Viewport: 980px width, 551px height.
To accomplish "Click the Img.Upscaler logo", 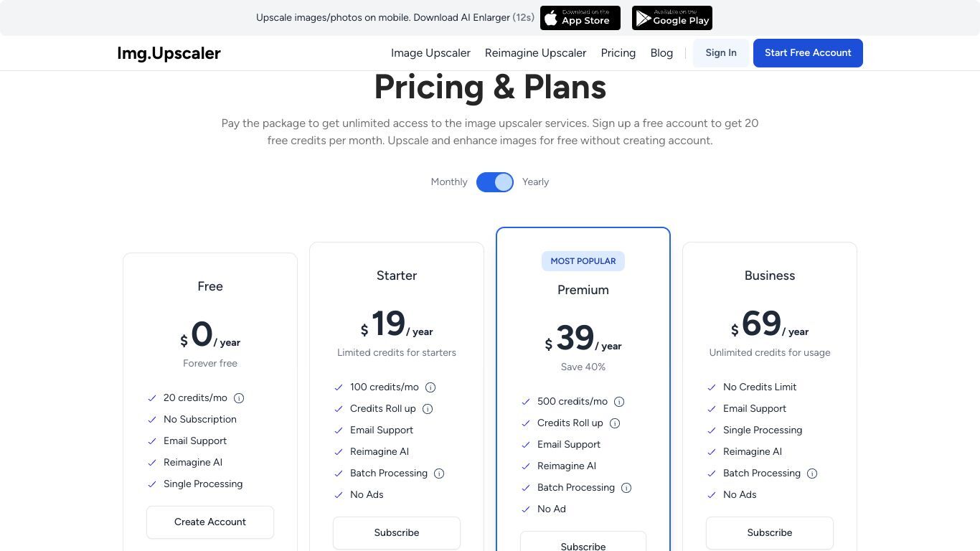I will point(169,53).
